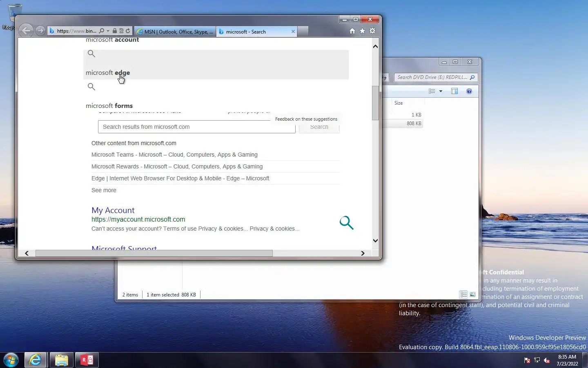588x368 pixels.
Task: Click 'Feedback on these suggestions' link
Action: (x=306, y=119)
